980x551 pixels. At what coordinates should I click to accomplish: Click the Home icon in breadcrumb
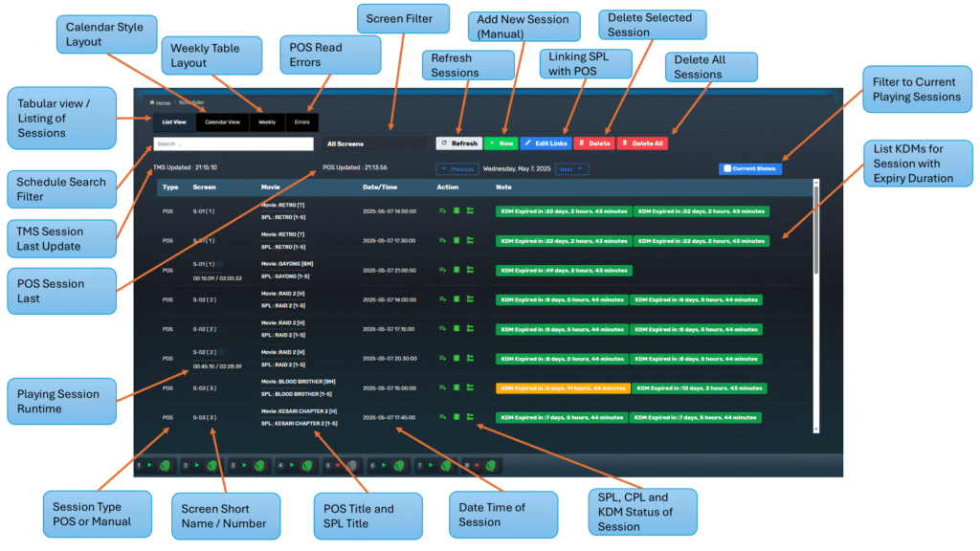pos(151,102)
